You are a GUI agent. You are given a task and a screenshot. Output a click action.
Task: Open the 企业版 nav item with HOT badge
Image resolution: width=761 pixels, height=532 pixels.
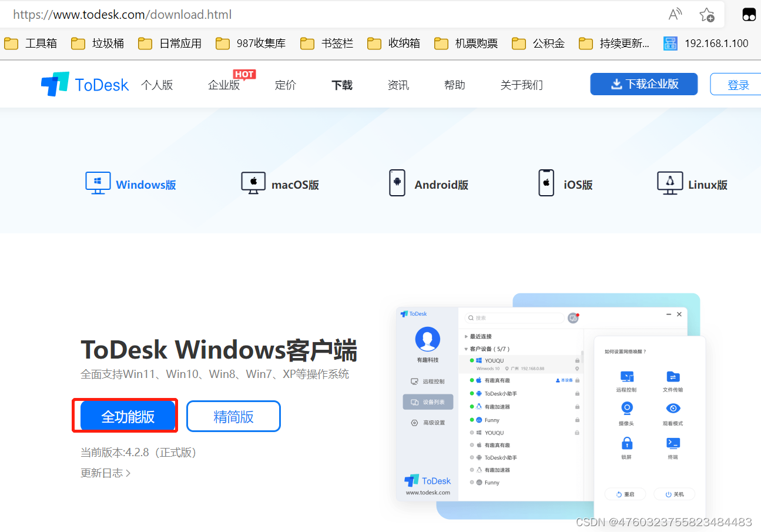[x=224, y=85]
